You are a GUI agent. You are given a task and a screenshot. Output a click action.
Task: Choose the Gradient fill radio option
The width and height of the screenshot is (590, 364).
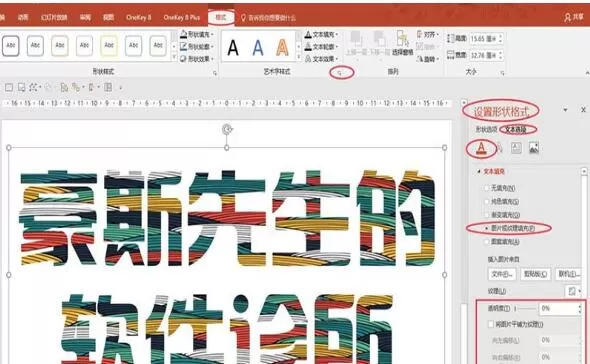pos(502,215)
